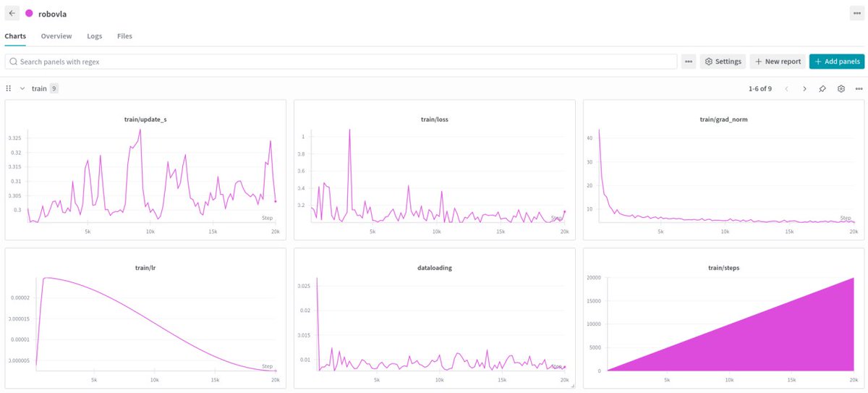Grab the train section drag handle
Image resolution: width=868 pixels, height=393 pixels.
9,88
